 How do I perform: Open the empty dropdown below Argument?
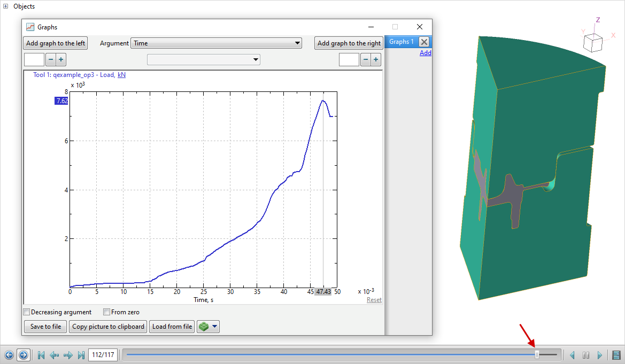pos(203,59)
